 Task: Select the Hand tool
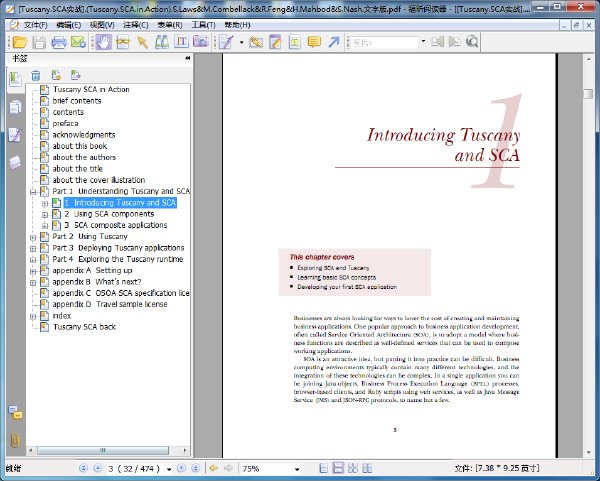(103, 42)
